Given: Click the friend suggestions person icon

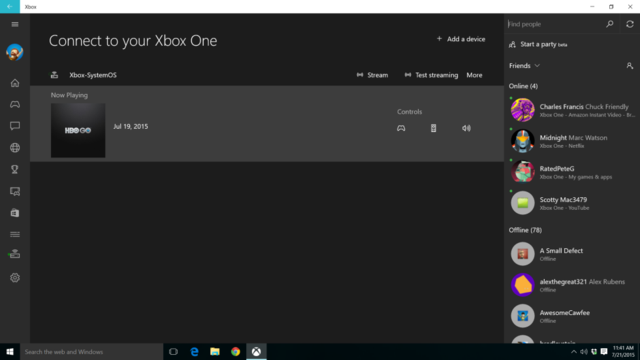Looking at the screenshot, I should click(630, 66).
